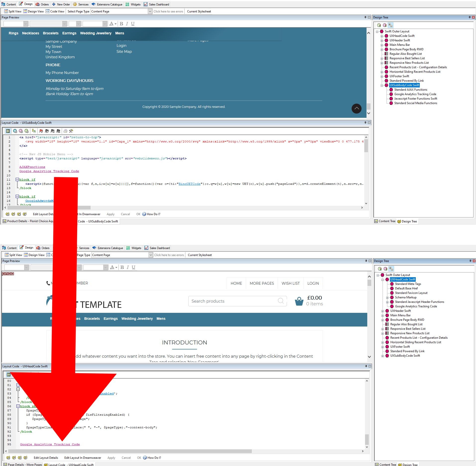Click scroll-down arrow of the footer page preview
Image resolution: width=476 pixels, height=466 pixels.
(x=369, y=113)
